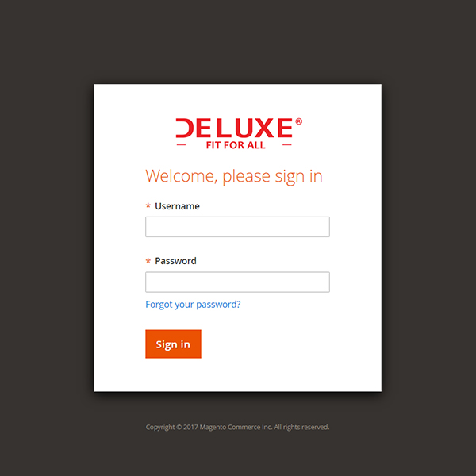Click the orange asterisk next to Password
This screenshot has width=476, height=476.
(x=148, y=261)
